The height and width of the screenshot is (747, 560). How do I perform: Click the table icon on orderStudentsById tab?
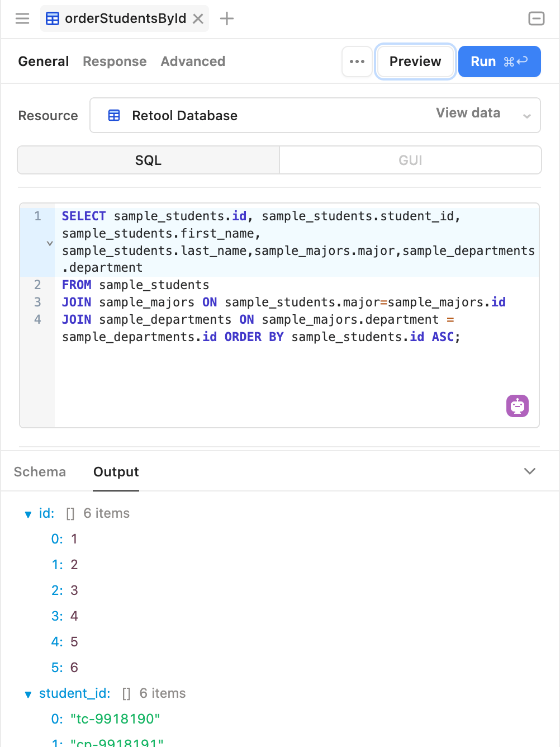click(x=53, y=18)
